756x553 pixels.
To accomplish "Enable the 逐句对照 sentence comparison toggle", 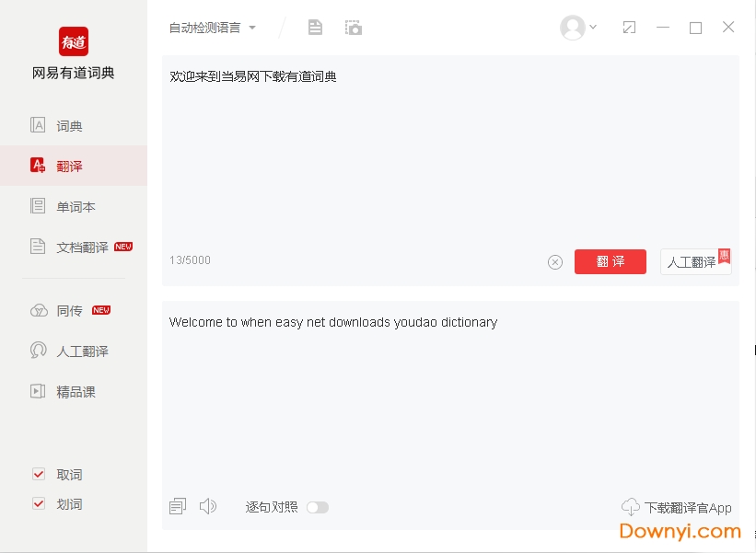I will [x=318, y=507].
